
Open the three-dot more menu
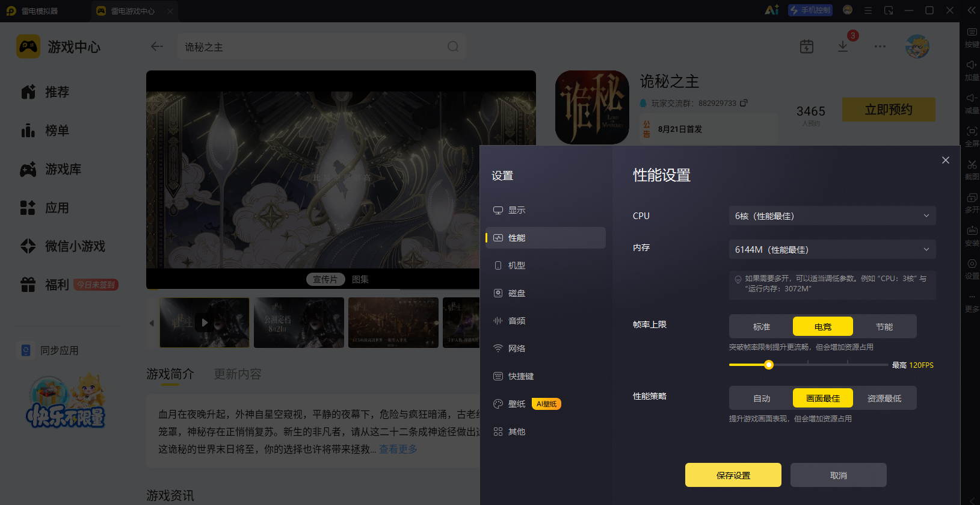click(x=880, y=46)
